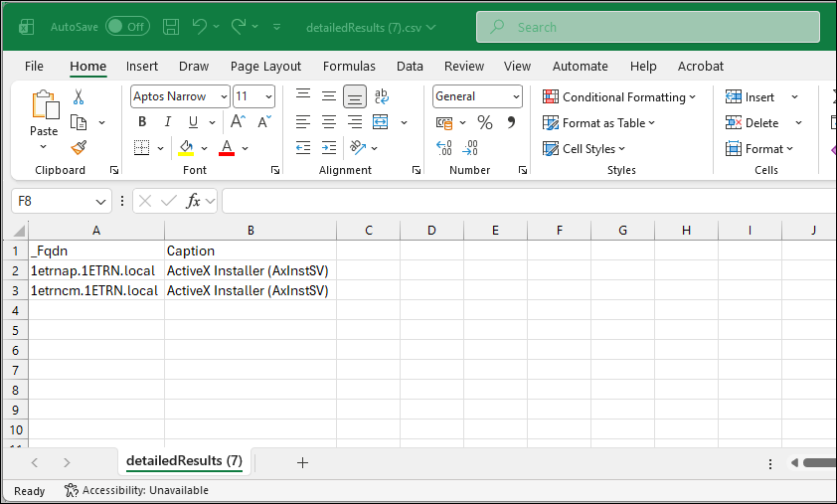Viewport: 837px width, 504px height.
Task: Add a new sheet with plus button
Action: (x=302, y=462)
